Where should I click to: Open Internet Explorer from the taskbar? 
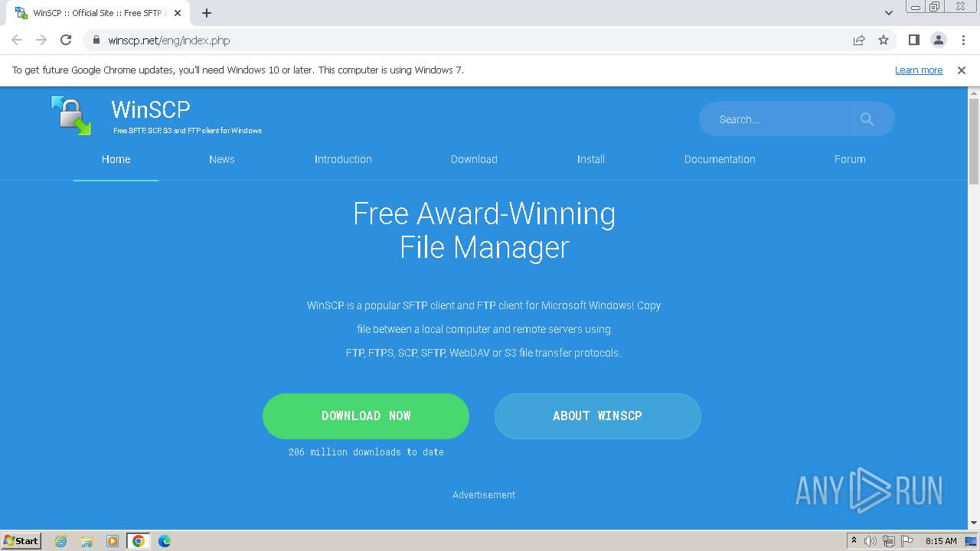point(61,541)
